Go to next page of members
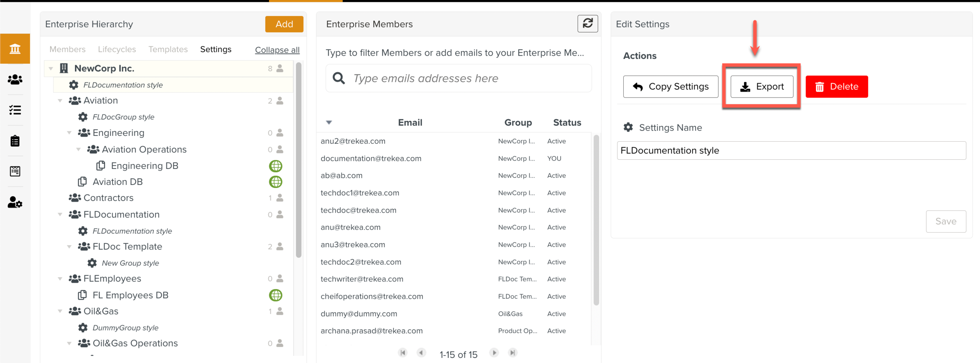Image resolution: width=980 pixels, height=363 pixels. [x=494, y=353]
